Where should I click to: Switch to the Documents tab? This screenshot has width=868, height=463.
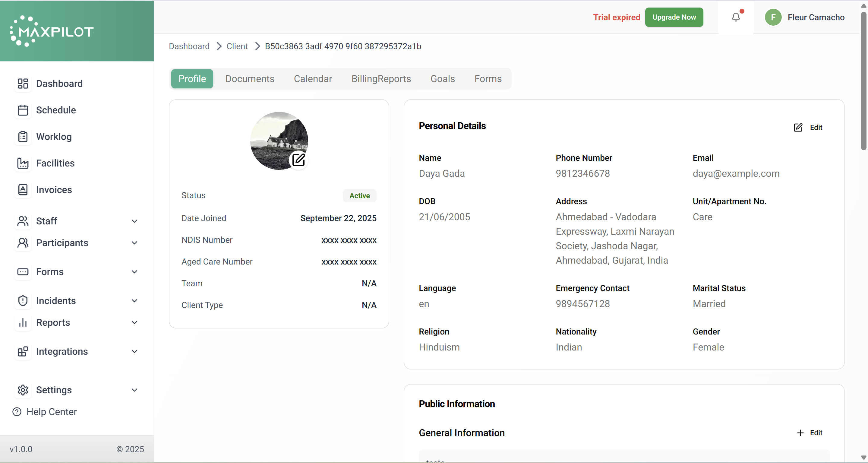(x=250, y=79)
